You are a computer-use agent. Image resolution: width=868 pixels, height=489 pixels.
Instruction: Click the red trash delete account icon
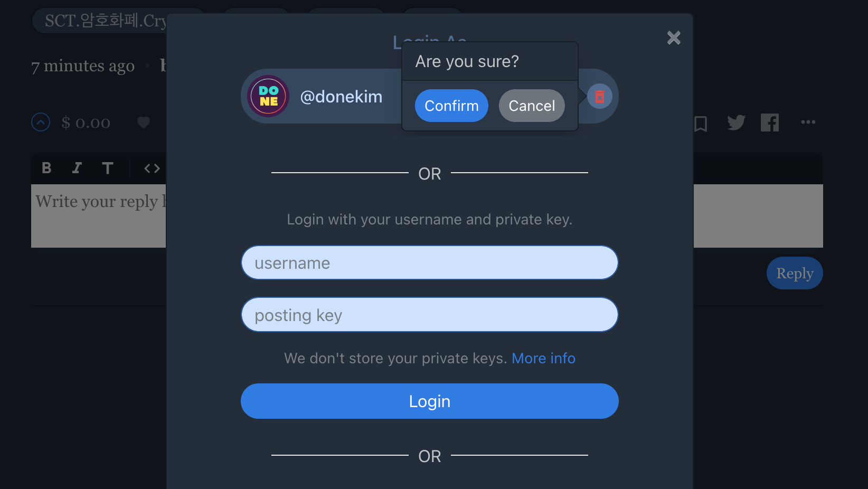(x=599, y=97)
